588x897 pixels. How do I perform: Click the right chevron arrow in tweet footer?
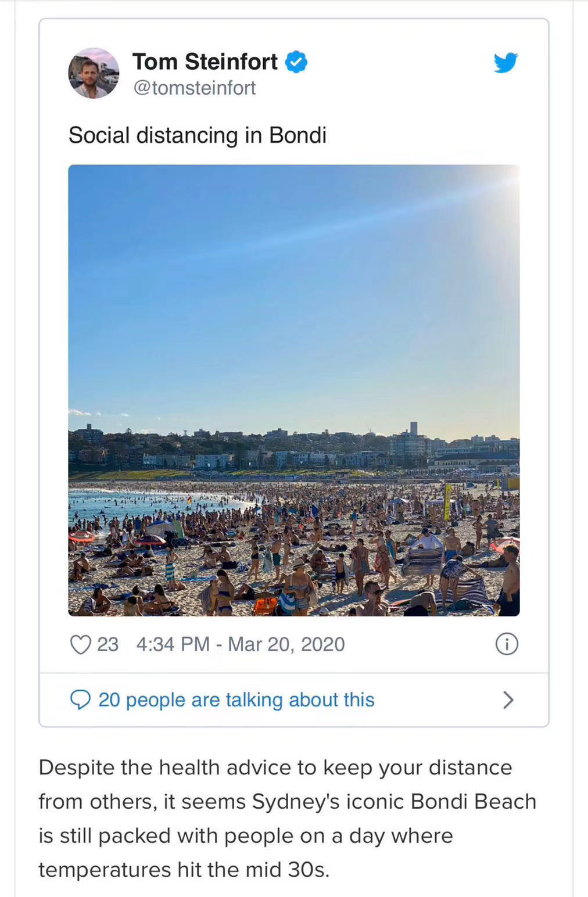click(x=508, y=700)
